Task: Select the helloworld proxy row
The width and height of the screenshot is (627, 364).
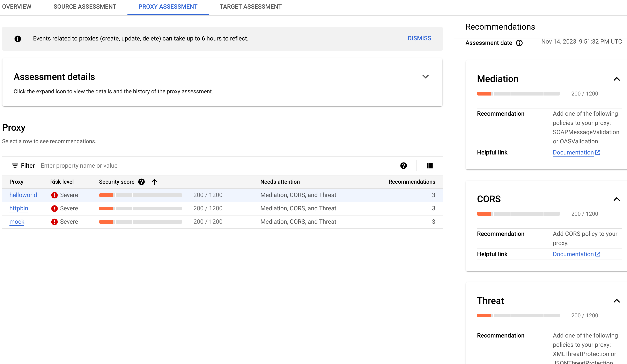Action: (x=222, y=195)
